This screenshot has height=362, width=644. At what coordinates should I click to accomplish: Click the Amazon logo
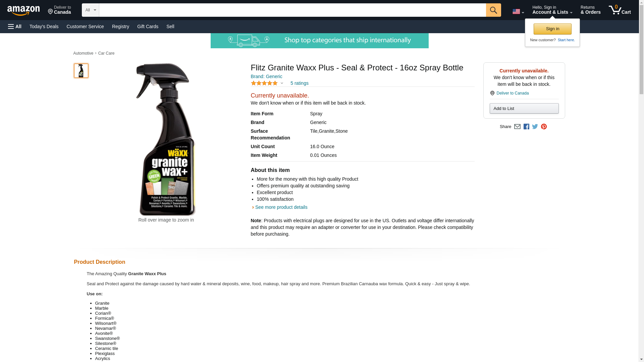coord(23,10)
